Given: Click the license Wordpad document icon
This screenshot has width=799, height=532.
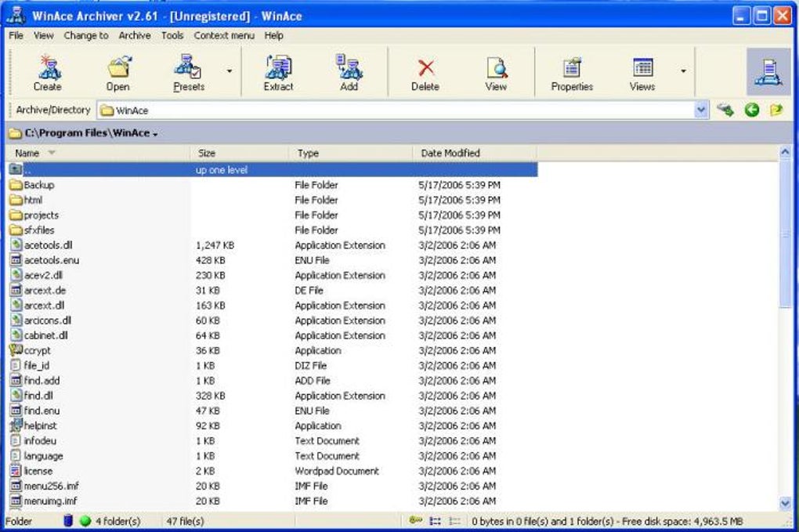Looking at the screenshot, I should (16, 471).
